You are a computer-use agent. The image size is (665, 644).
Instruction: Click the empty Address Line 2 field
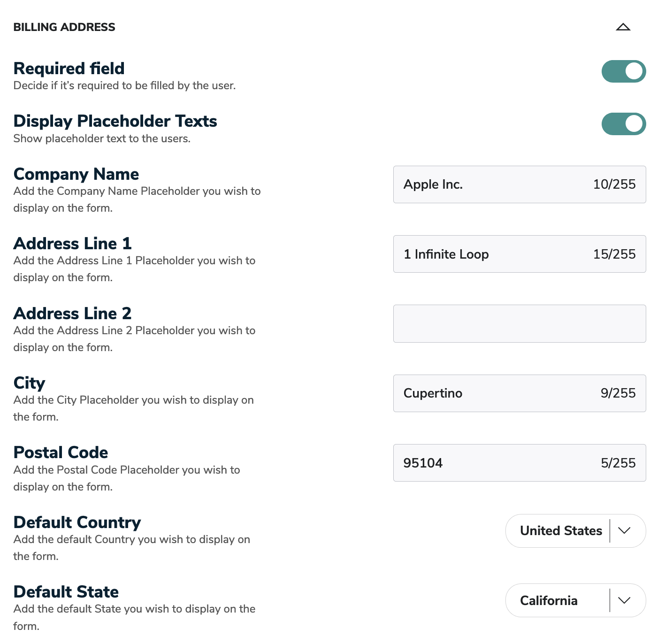[x=519, y=323]
